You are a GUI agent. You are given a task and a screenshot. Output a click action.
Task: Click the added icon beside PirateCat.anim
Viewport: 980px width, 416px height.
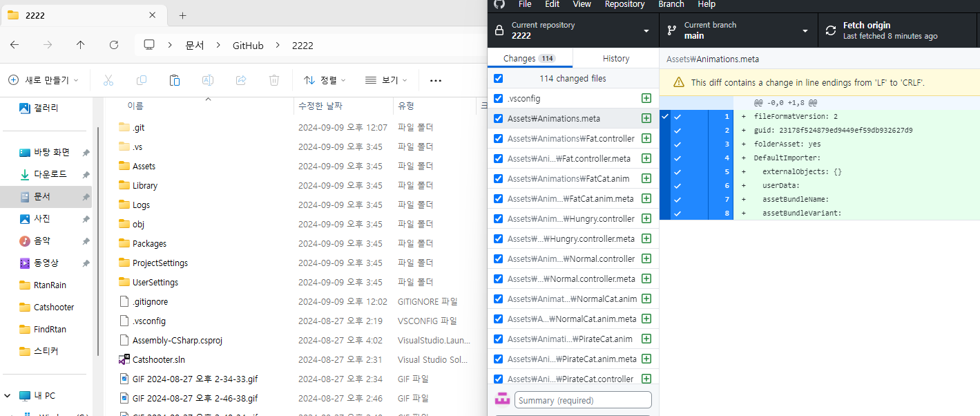coord(646,339)
